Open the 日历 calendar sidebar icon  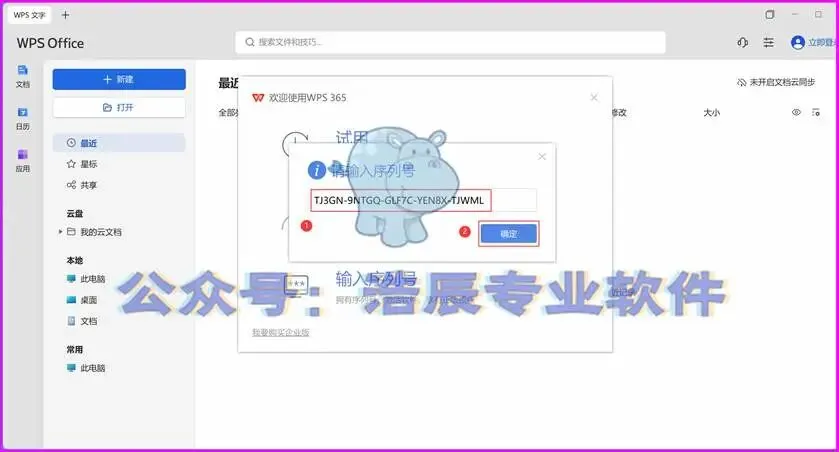click(x=22, y=118)
